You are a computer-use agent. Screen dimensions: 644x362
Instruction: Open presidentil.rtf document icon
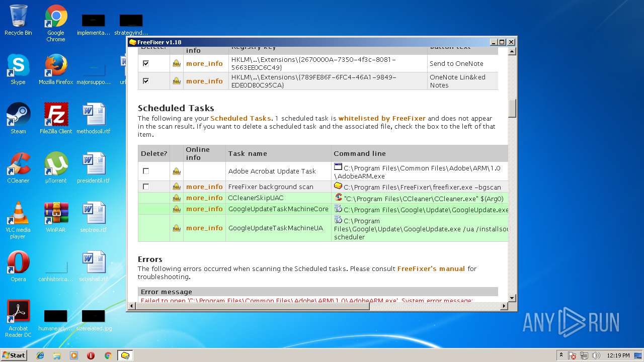(94, 168)
